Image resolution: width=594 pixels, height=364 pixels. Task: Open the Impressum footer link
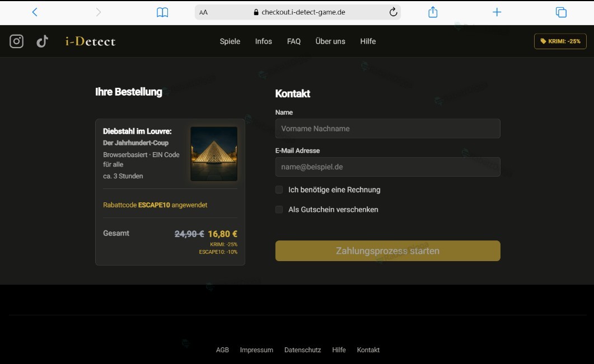[256, 350]
